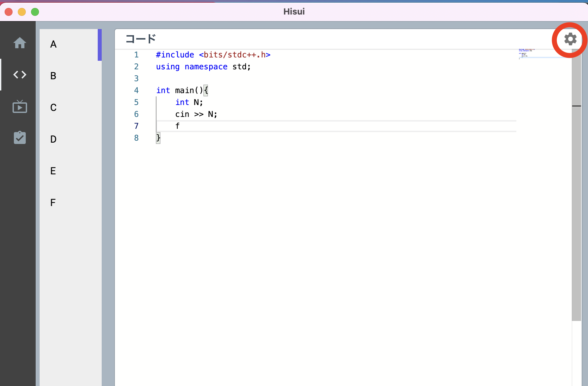Click line number 1 in the gutter

[x=136, y=55]
